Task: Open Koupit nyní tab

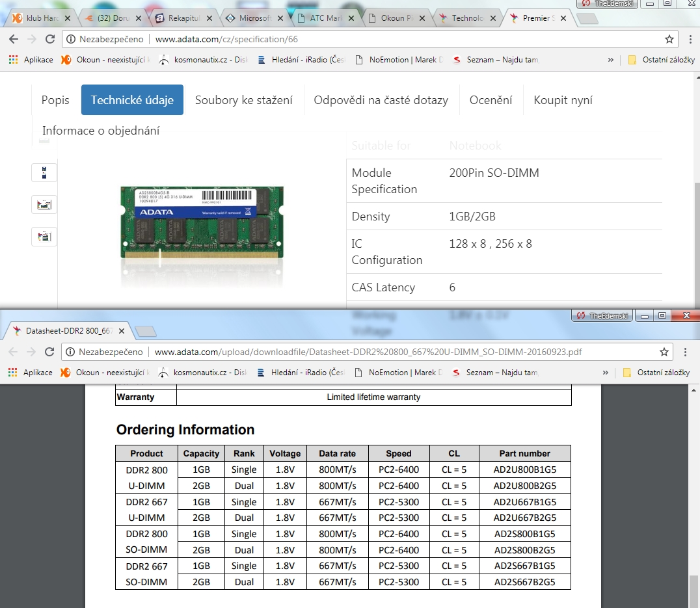Action: (x=563, y=100)
